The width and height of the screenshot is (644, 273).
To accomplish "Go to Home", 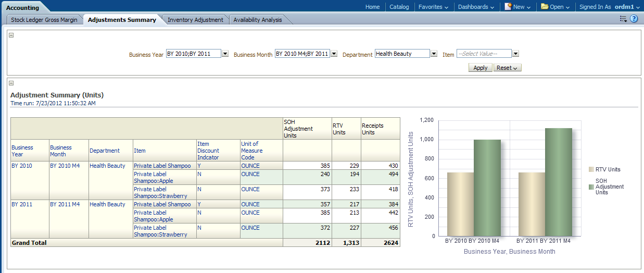I will point(373,7).
